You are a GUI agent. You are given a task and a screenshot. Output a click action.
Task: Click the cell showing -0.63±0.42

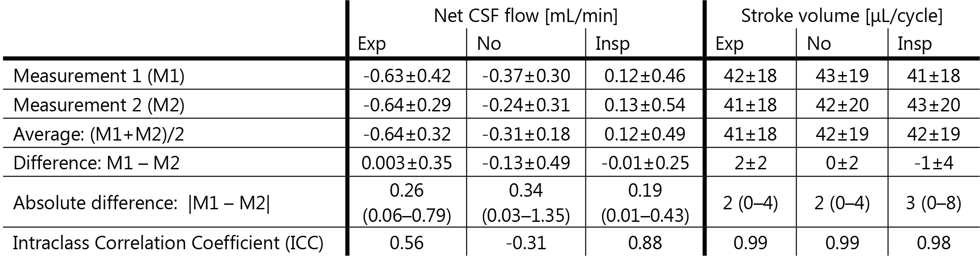tap(407, 76)
